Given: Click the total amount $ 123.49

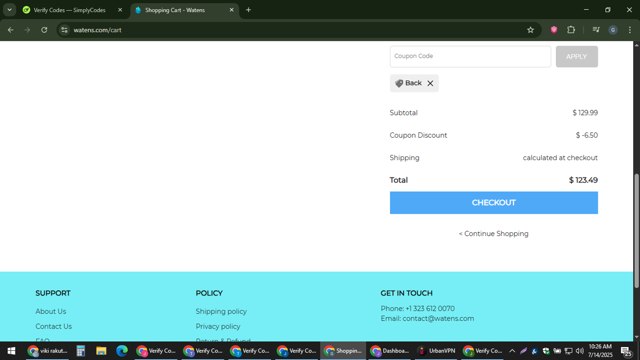Looking at the screenshot, I should (x=583, y=180).
